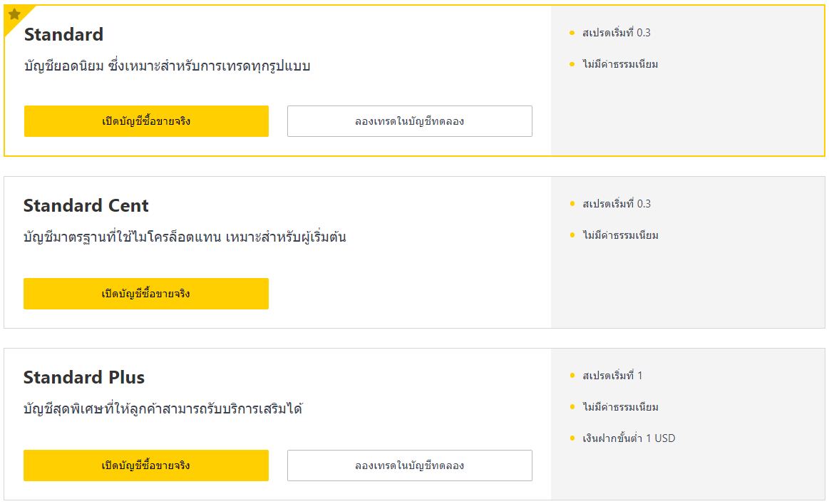
Task: Click Standard Cent's 'ไม่มีค่าธรรมเนียม' text
Action: [621, 235]
